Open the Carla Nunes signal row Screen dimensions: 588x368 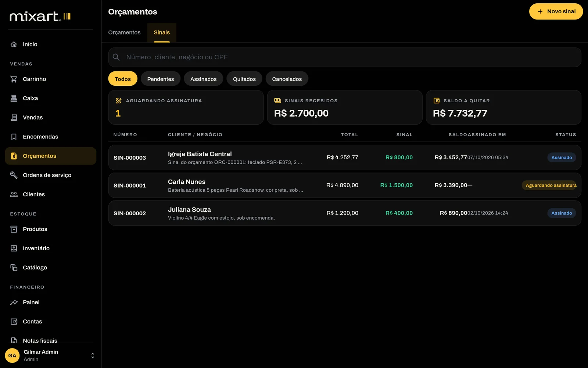(x=345, y=185)
